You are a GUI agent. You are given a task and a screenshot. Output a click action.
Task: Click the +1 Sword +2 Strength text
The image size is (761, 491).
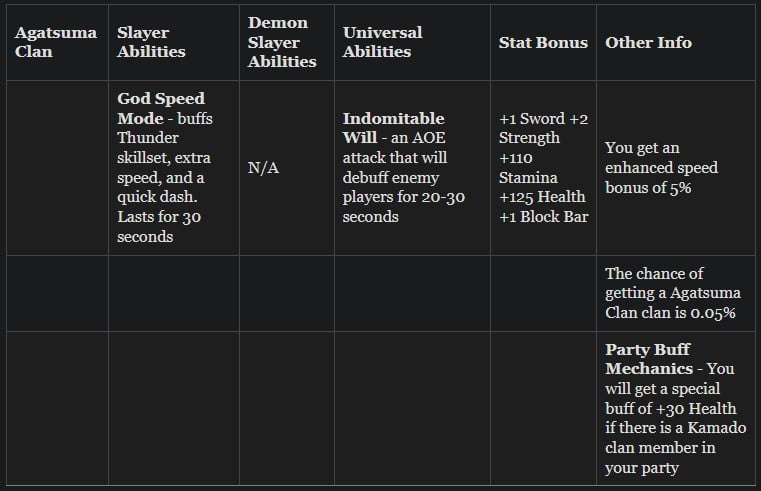tap(543, 128)
